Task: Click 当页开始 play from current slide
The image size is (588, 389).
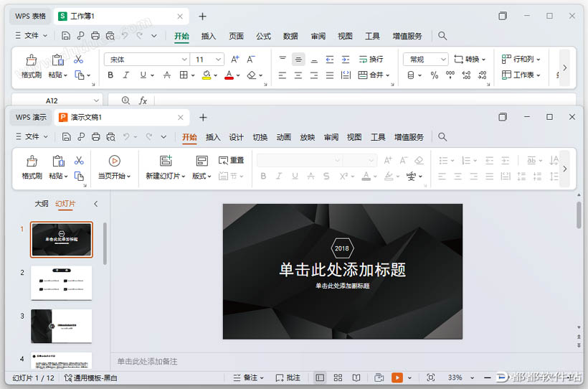Action: tap(115, 167)
